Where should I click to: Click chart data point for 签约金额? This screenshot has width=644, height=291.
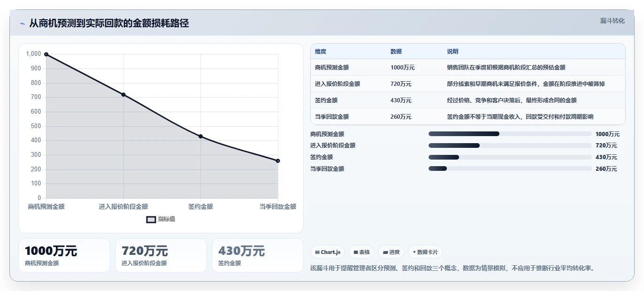201,137
